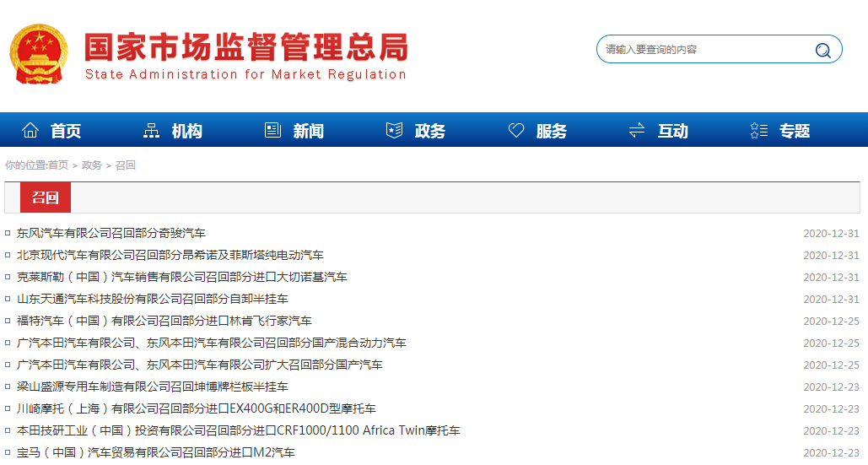This screenshot has height=465, width=868.
Task: Click the book icon beside 政务
Action: (x=394, y=131)
